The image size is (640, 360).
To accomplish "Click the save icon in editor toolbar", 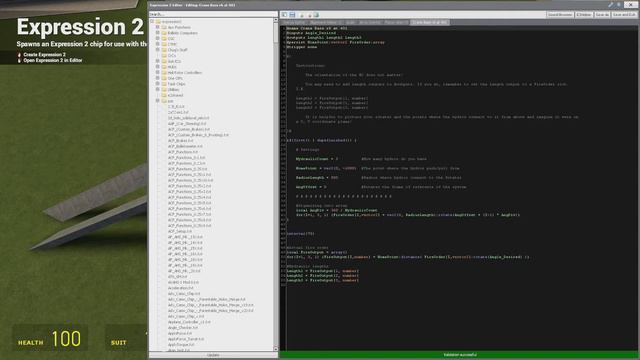I will pyautogui.click(x=292, y=15).
